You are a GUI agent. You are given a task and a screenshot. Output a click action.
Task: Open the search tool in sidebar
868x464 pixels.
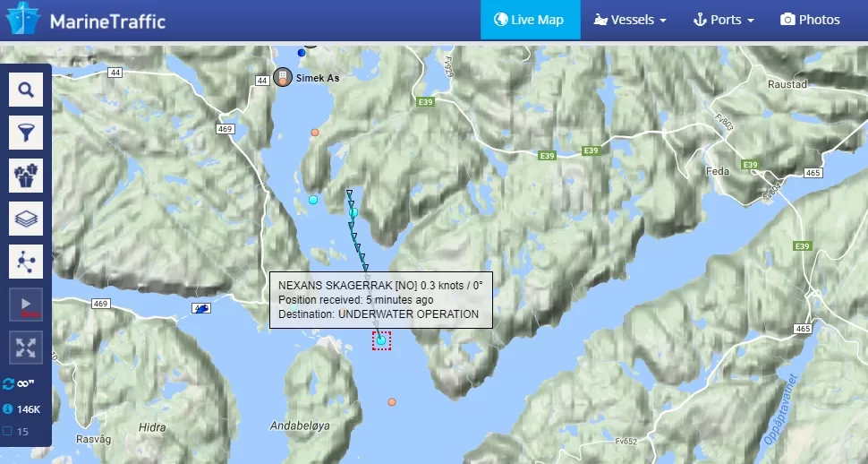(26, 90)
